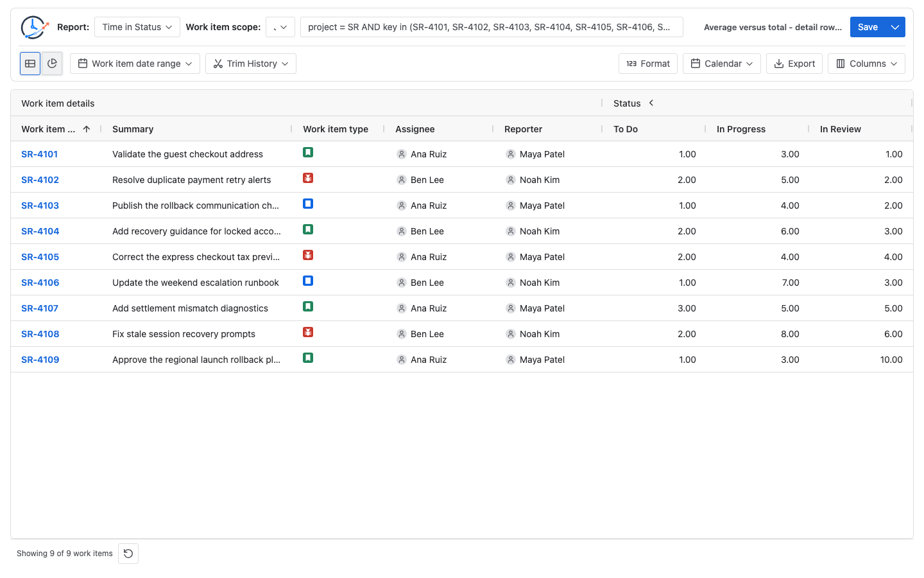This screenshot has height=578, width=924.
Task: Click Ana Ruiz avatar in SR-4101 row
Action: [x=402, y=154]
